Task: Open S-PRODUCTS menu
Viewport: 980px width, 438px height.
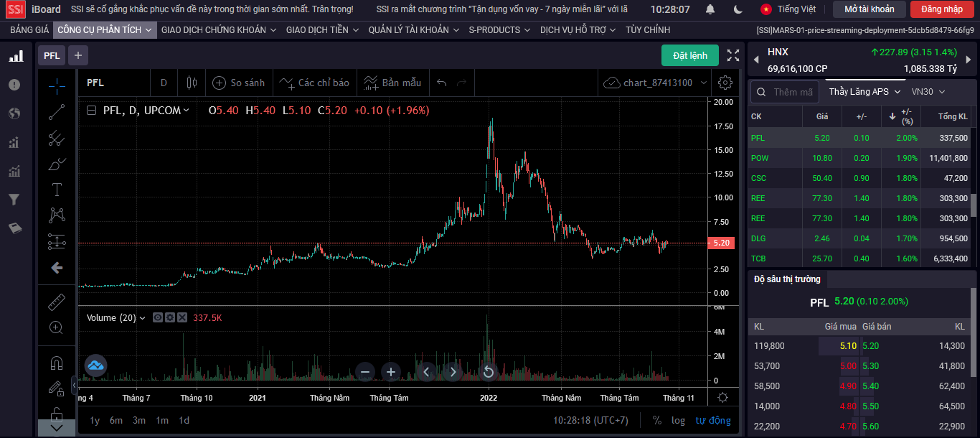Action: [x=499, y=30]
